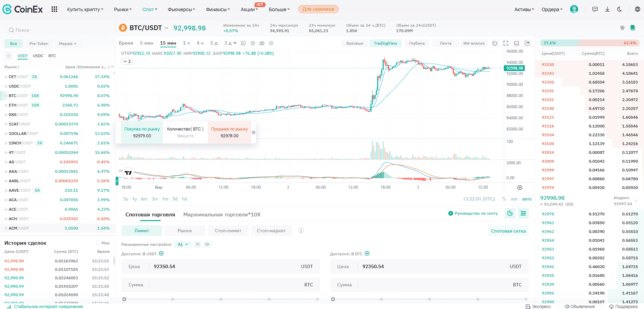Open the apps grid menu
The image size is (644, 309).
pyautogui.click(x=54, y=9)
